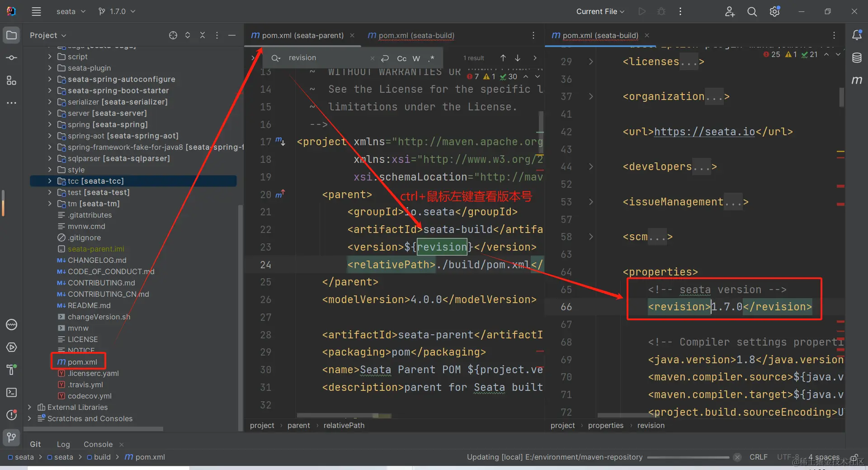868x470 pixels.
Task: Open Search Everywhere magnifier
Action: point(752,12)
